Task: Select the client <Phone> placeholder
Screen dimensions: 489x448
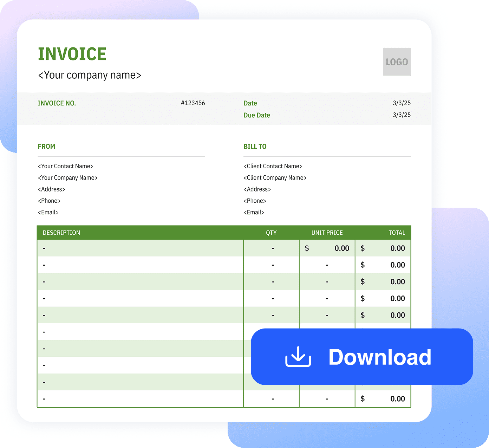Action: tap(255, 201)
